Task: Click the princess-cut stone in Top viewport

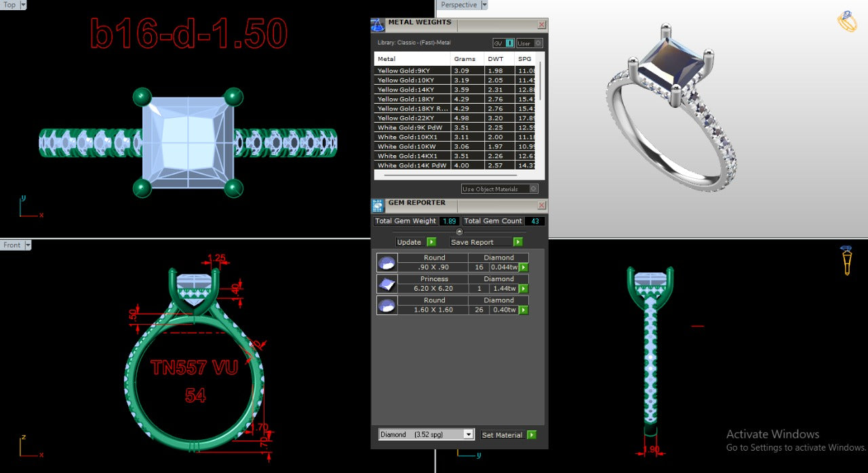Action: click(188, 142)
